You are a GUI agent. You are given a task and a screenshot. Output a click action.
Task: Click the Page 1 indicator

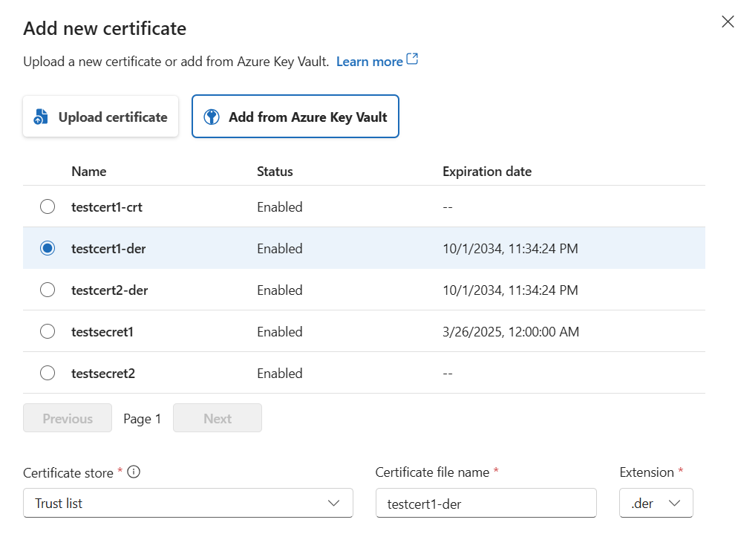tap(142, 419)
